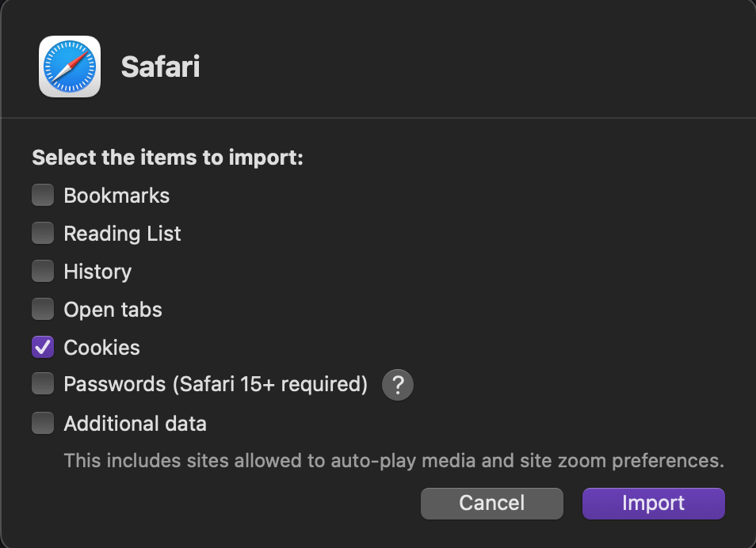Check the History checkbox box
Viewport: 756px width, 548px height.
pos(43,271)
